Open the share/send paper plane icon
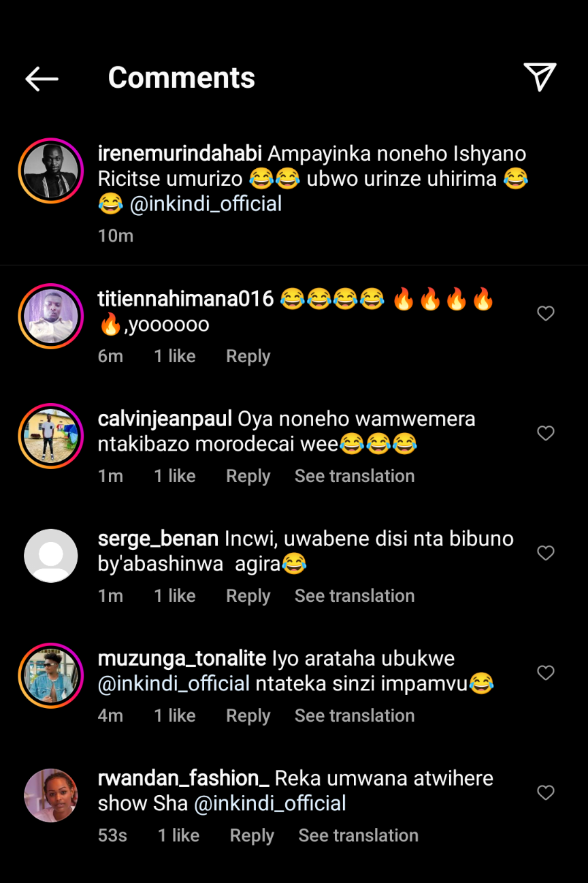588x883 pixels. (x=540, y=77)
